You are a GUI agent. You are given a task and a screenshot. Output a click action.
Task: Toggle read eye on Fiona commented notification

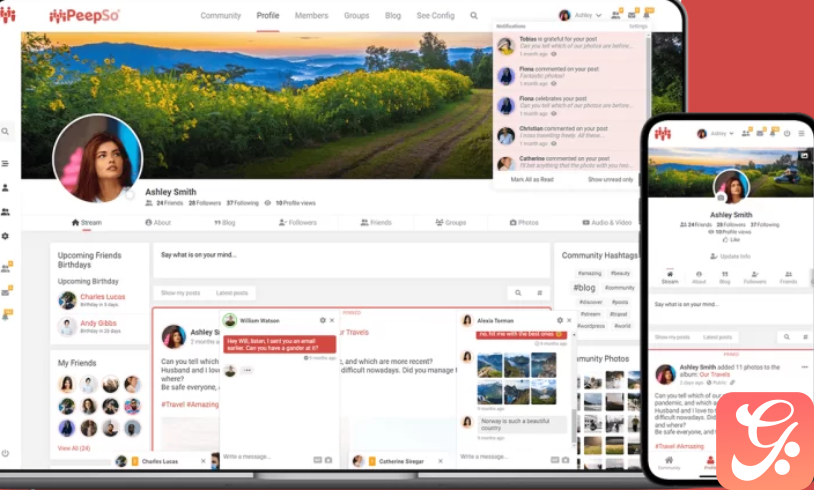(553, 84)
